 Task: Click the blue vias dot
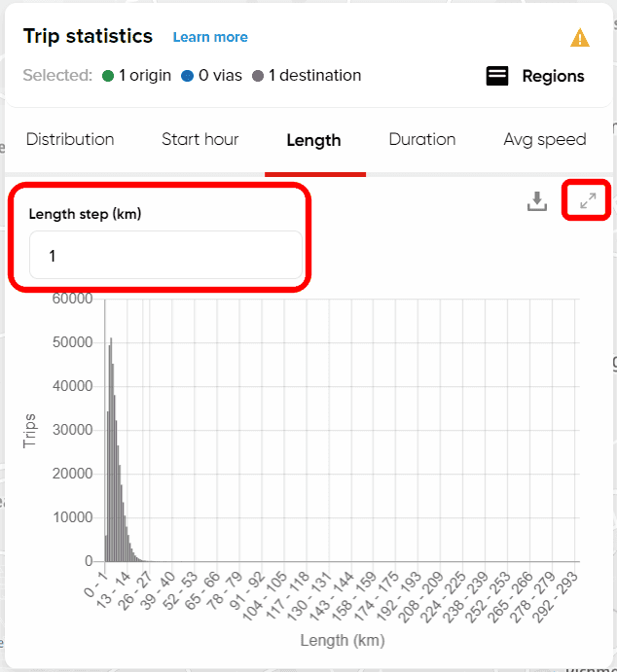click(188, 76)
